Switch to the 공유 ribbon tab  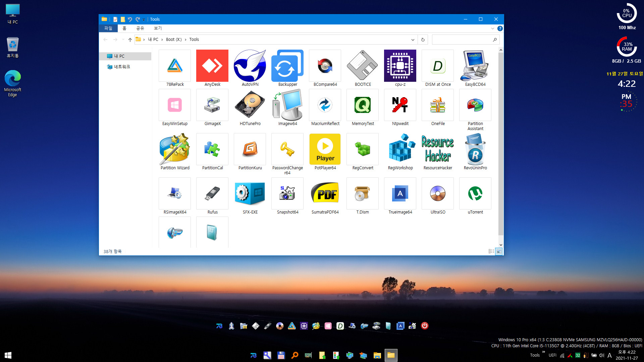pos(140,28)
